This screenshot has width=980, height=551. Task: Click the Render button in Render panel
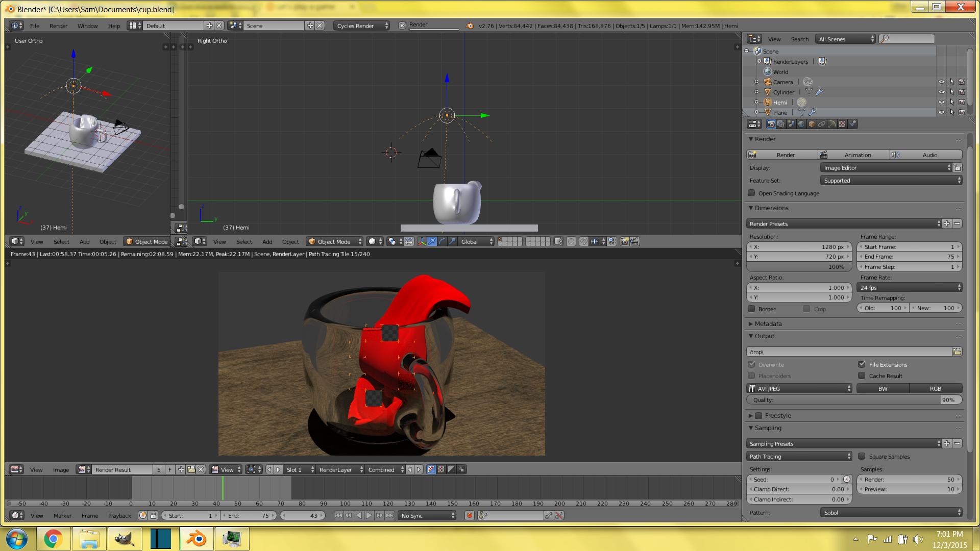[782, 155]
